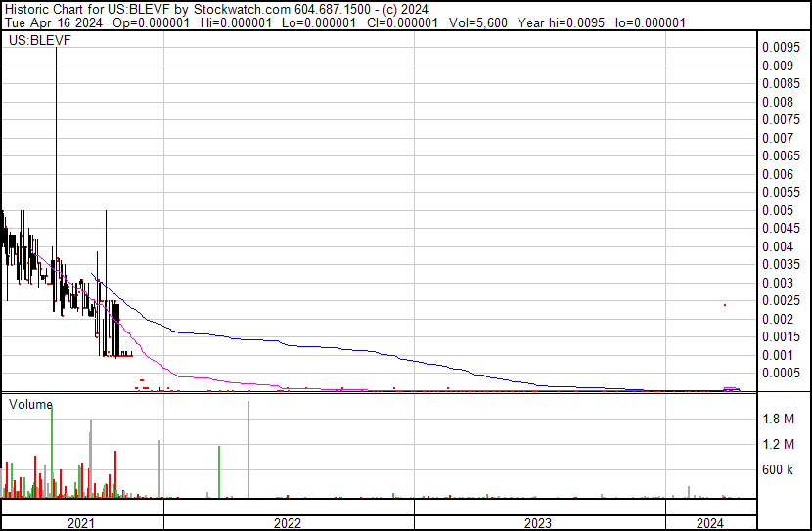The height and width of the screenshot is (531, 812).
Task: Click the 2021 year label on timeline
Action: click(81, 523)
